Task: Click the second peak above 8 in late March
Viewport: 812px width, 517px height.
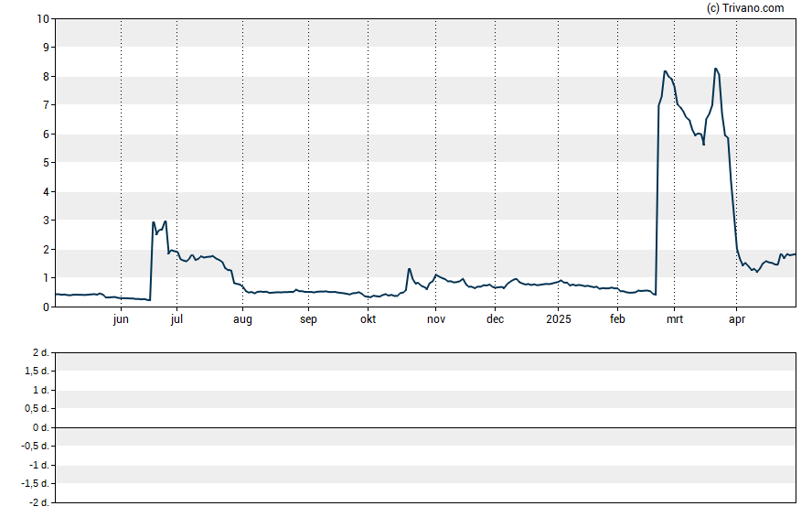Action: click(x=716, y=69)
